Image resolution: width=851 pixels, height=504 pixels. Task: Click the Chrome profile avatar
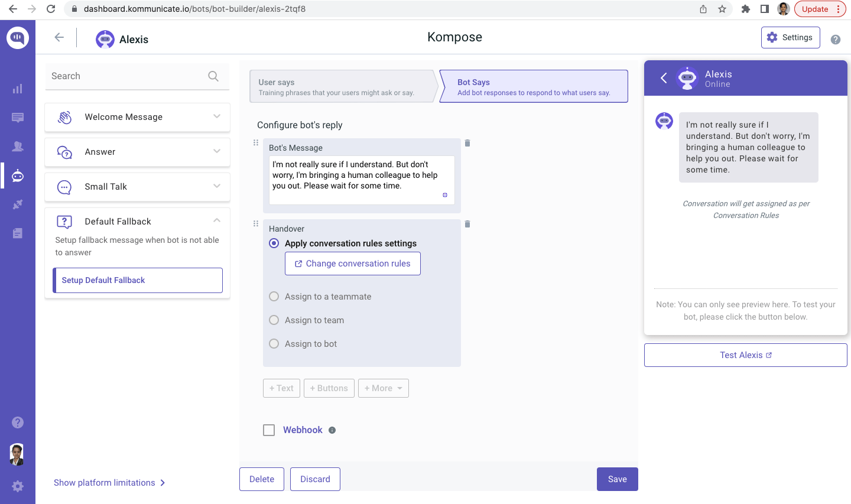tap(784, 9)
